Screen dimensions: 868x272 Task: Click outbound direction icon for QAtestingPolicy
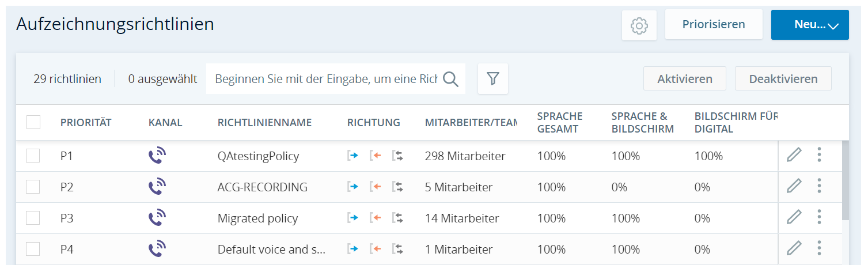coord(353,156)
